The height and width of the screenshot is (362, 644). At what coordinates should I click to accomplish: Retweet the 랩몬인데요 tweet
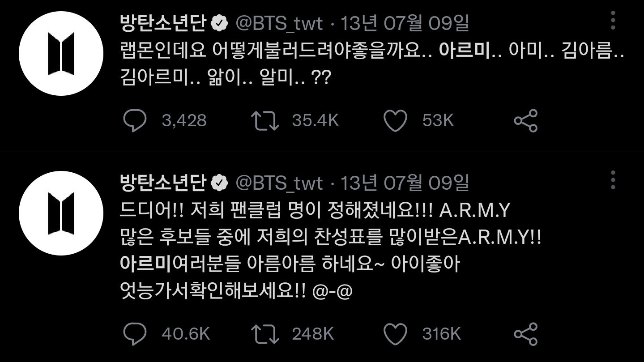(265, 121)
